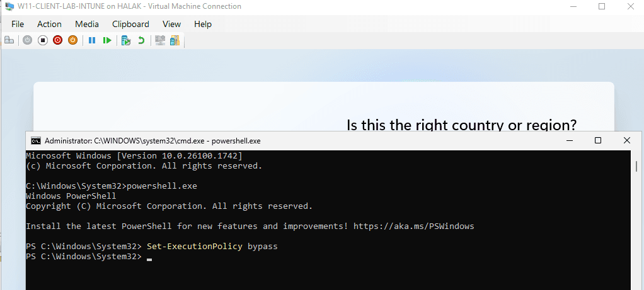The width and height of the screenshot is (644, 290).
Task: Click the cmd window vertical scrollbar thumb
Action: [x=636, y=166]
